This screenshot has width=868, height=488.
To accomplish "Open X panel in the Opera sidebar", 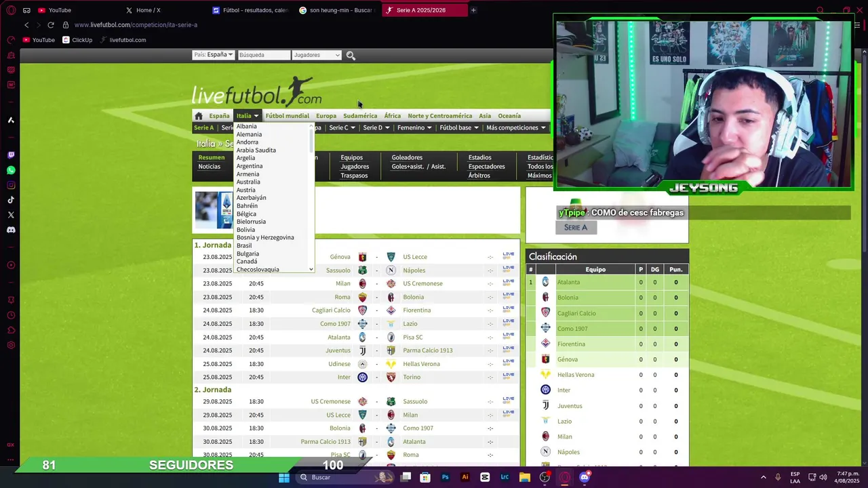I will pos(11,215).
